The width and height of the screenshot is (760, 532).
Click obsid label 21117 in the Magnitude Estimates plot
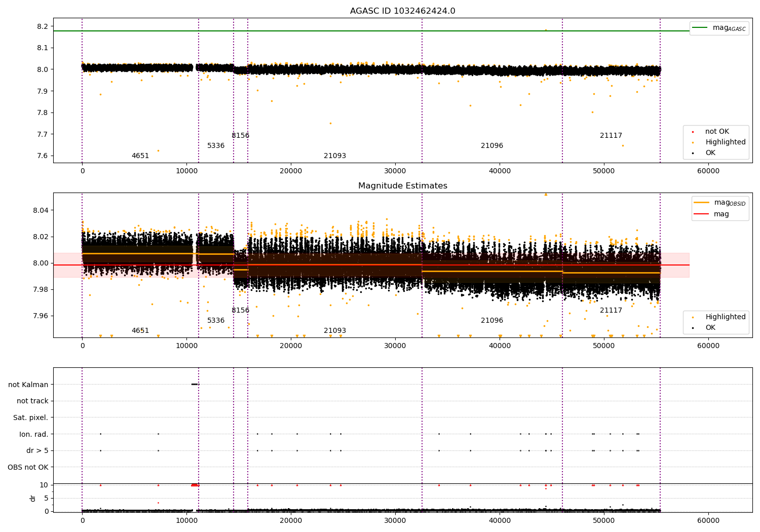[x=611, y=311]
